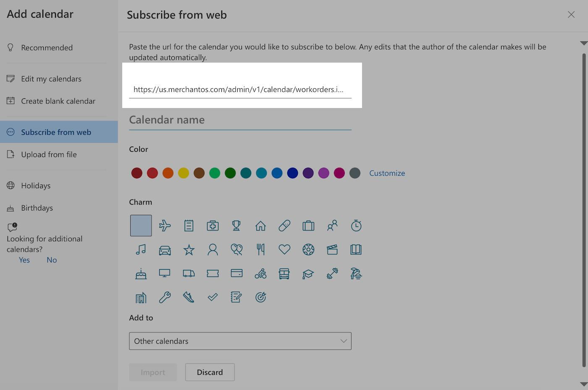Select the blank default charm swatch
The height and width of the screenshot is (390, 588).
click(141, 225)
